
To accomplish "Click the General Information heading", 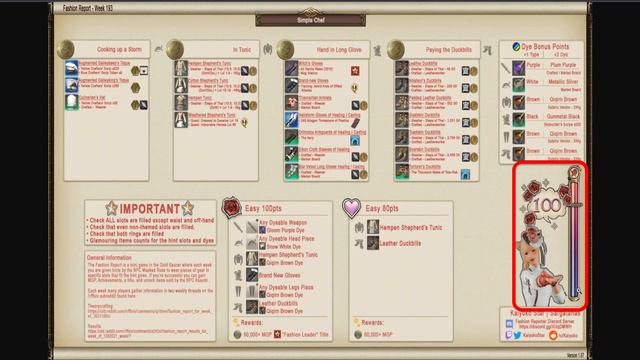I will 109,258.
